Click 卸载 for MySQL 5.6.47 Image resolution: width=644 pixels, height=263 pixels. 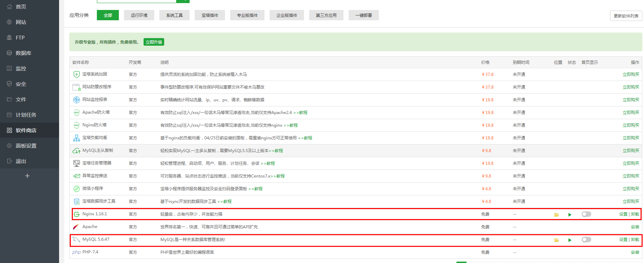tap(635, 239)
